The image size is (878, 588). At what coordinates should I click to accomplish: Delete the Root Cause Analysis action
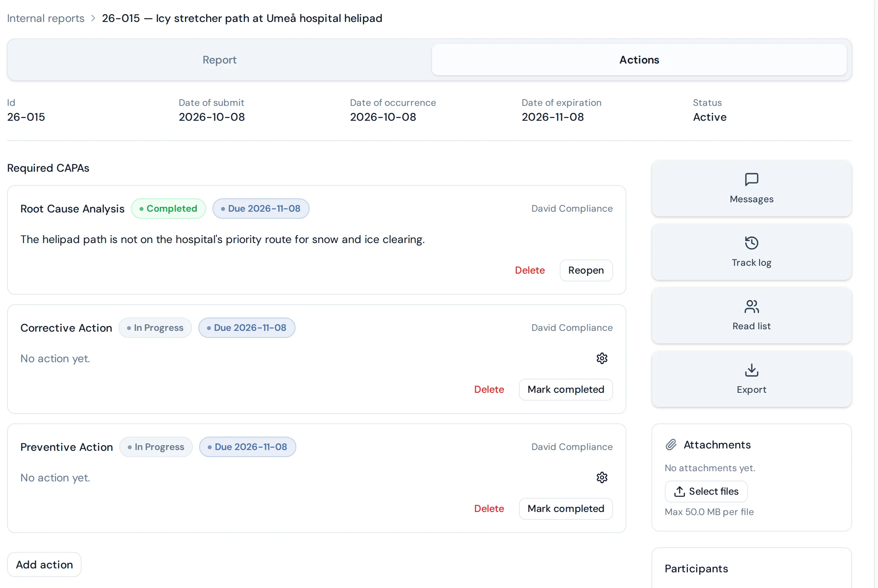[x=530, y=270]
